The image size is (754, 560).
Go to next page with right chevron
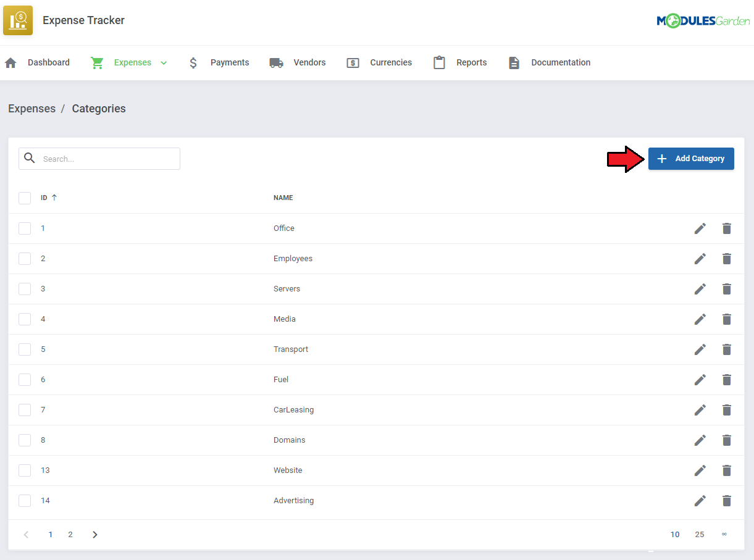coord(94,535)
